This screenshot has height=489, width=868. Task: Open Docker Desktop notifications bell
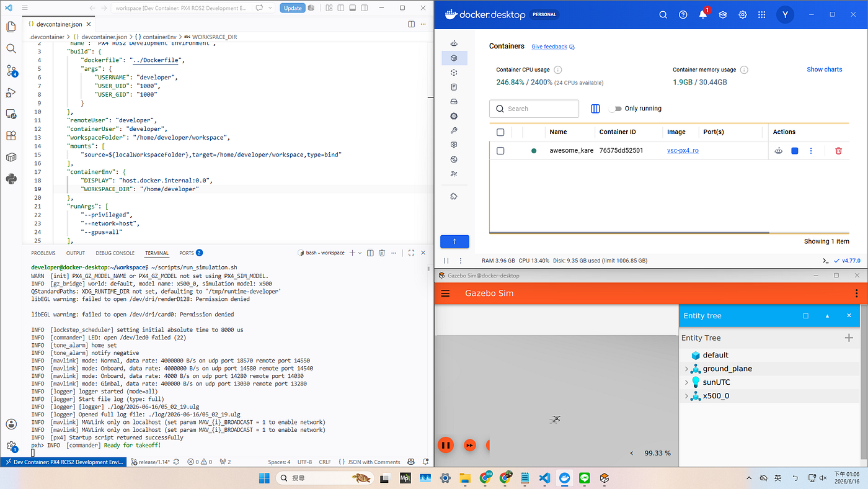703,14
